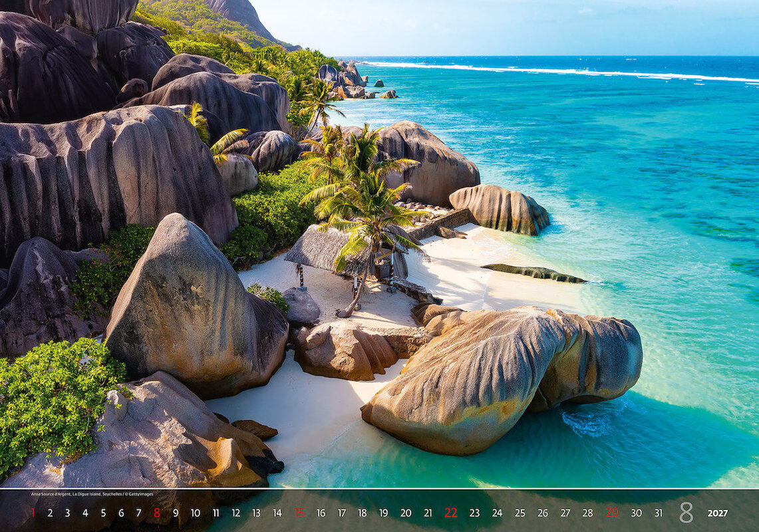Select date 11 in the calendar strip
Viewport: 759px width, 532px height.
click(216, 513)
